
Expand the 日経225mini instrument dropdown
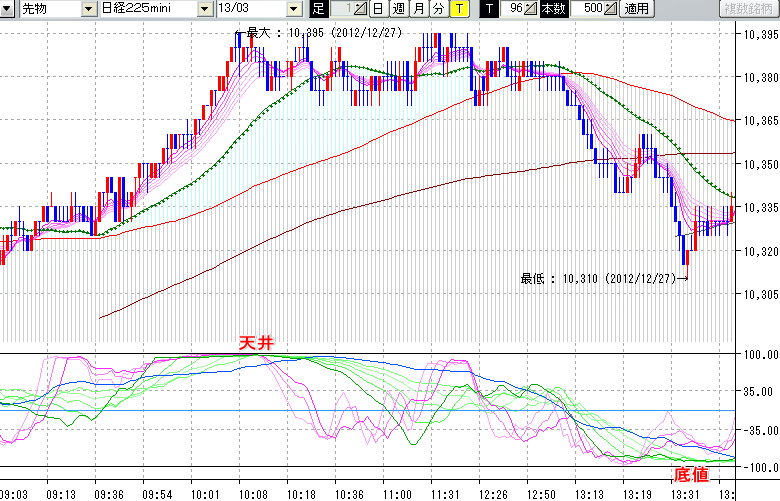pos(206,9)
